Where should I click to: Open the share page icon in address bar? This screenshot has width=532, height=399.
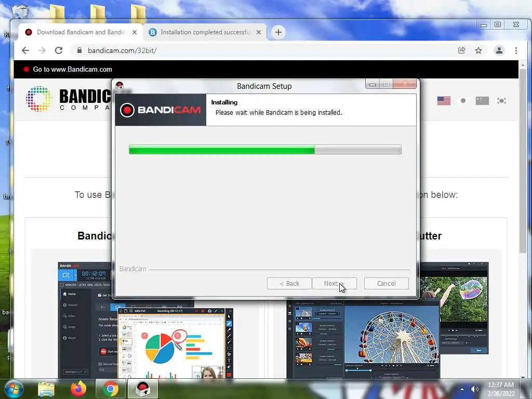(461, 50)
